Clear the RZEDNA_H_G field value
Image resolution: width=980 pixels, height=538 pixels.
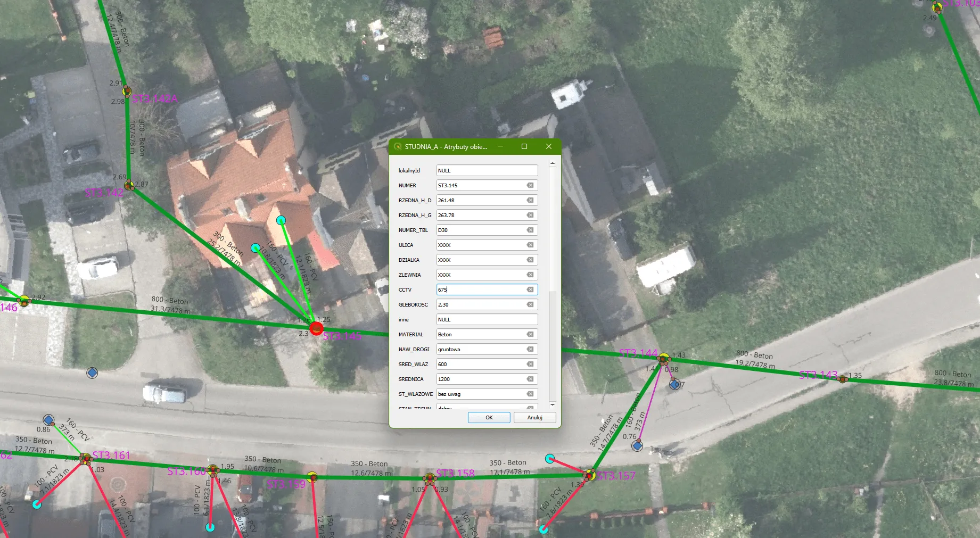point(530,215)
